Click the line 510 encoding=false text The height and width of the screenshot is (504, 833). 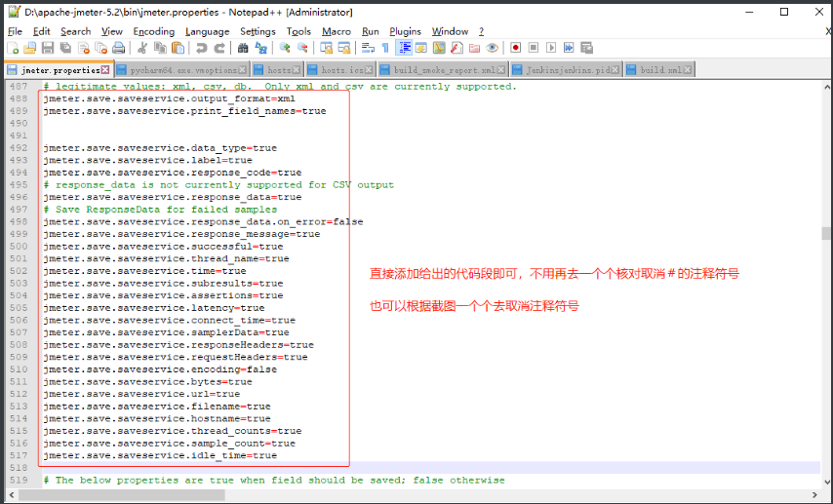point(160,369)
